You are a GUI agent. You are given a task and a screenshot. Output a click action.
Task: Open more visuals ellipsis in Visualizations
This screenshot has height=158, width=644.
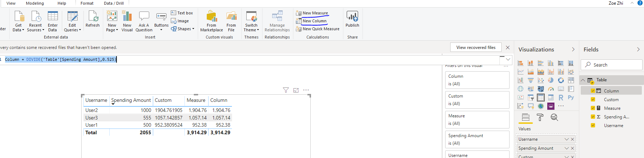pyautogui.click(x=561, y=106)
